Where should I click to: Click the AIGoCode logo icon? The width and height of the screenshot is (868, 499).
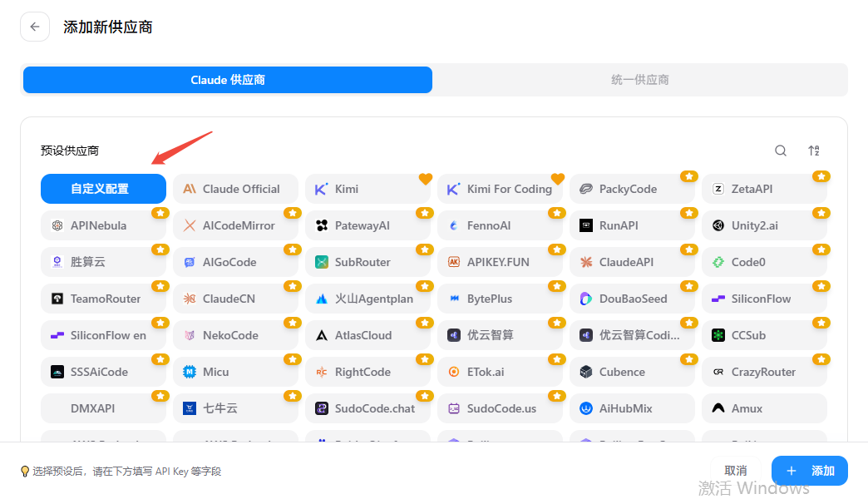[x=190, y=262]
